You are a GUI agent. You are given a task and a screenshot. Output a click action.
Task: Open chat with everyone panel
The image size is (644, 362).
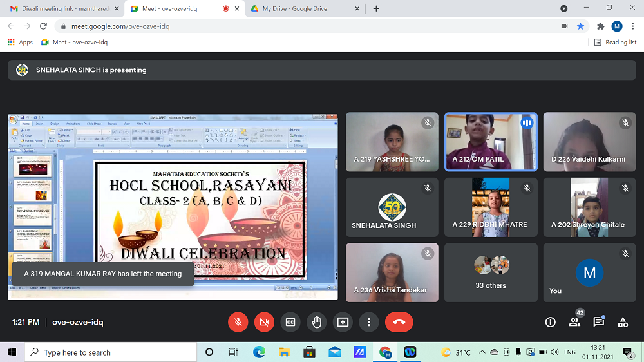tap(598, 322)
